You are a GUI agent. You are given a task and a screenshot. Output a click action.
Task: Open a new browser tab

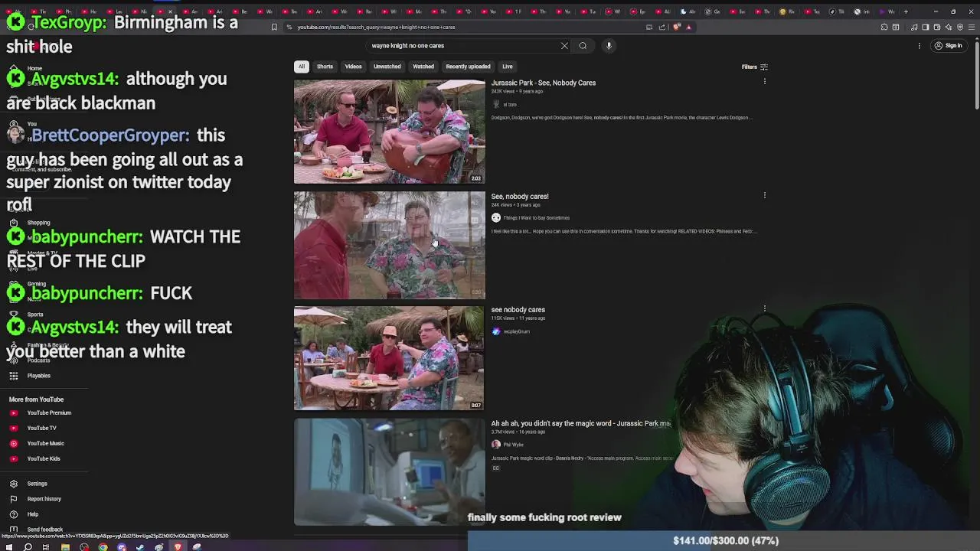pos(906,11)
